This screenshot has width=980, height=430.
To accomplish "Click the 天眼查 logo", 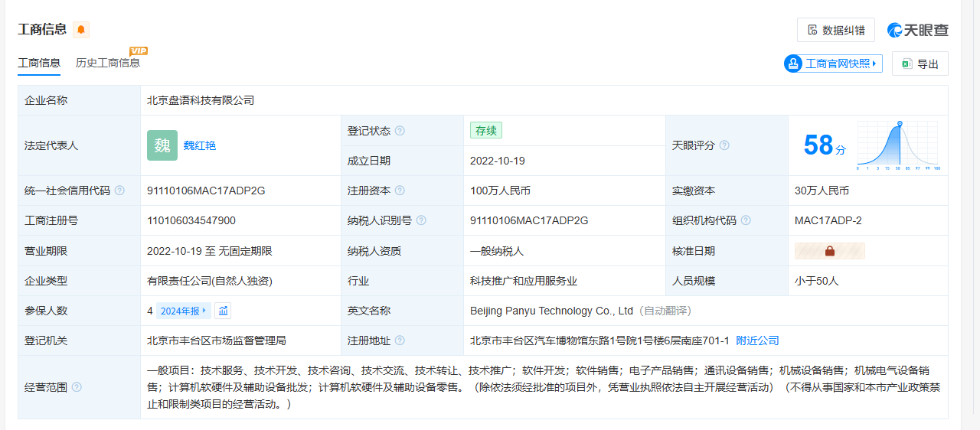I will (x=918, y=30).
